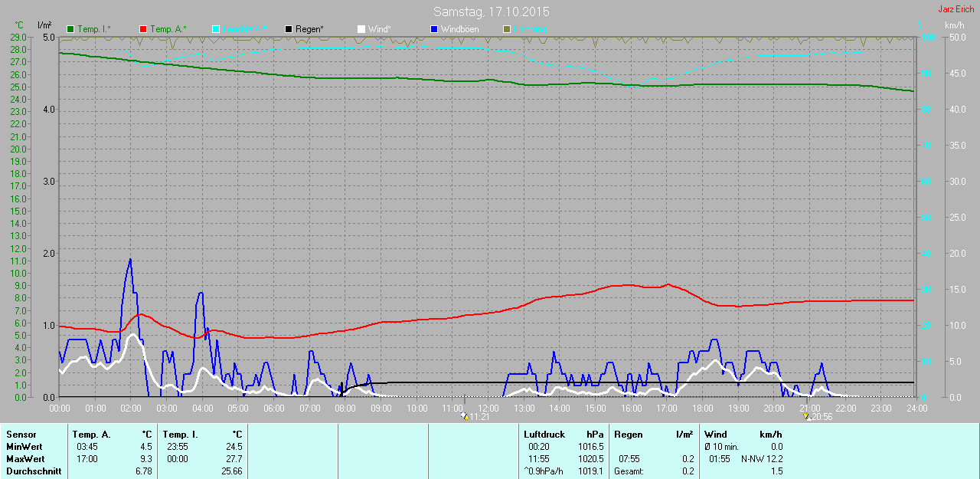Image resolution: width=980 pixels, height=479 pixels.
Task: Select the Wind column header in table
Action: click(x=716, y=435)
